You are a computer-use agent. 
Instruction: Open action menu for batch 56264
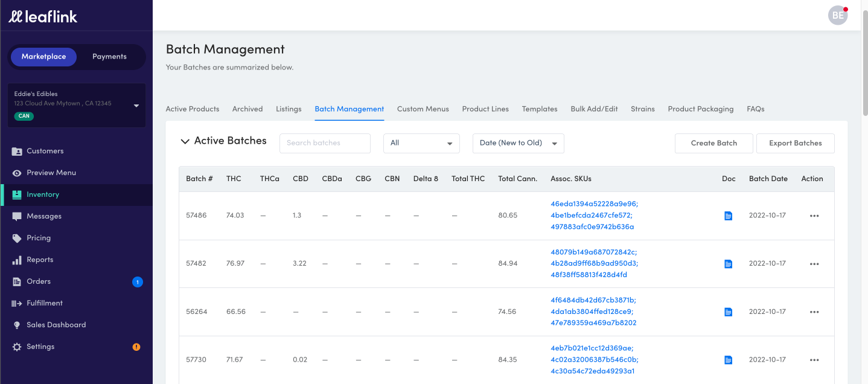(814, 312)
